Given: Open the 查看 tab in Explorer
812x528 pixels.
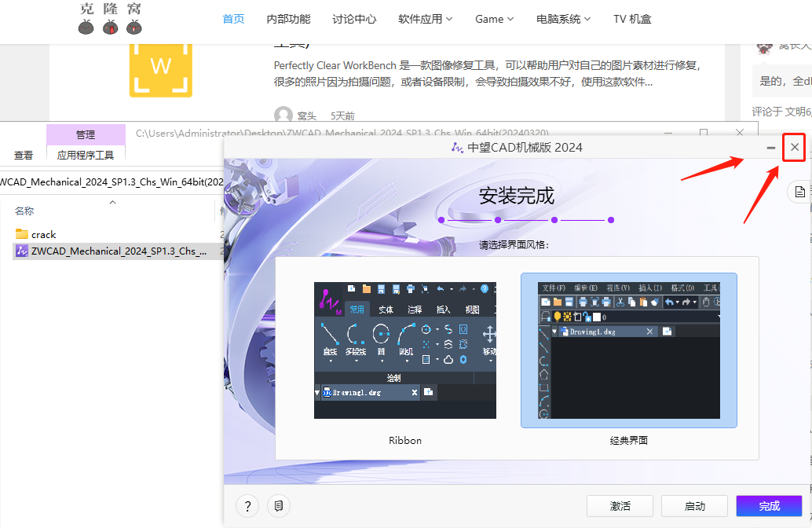Looking at the screenshot, I should coord(24,155).
